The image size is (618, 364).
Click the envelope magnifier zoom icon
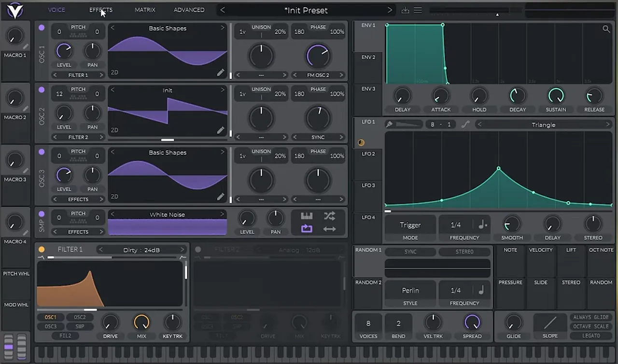coord(606,29)
